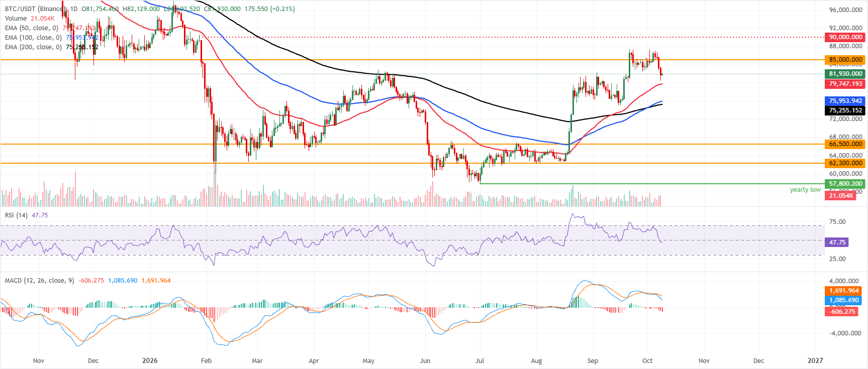Click the Jul label on time axis
Viewport: 868px width, 369px height.
click(x=480, y=360)
